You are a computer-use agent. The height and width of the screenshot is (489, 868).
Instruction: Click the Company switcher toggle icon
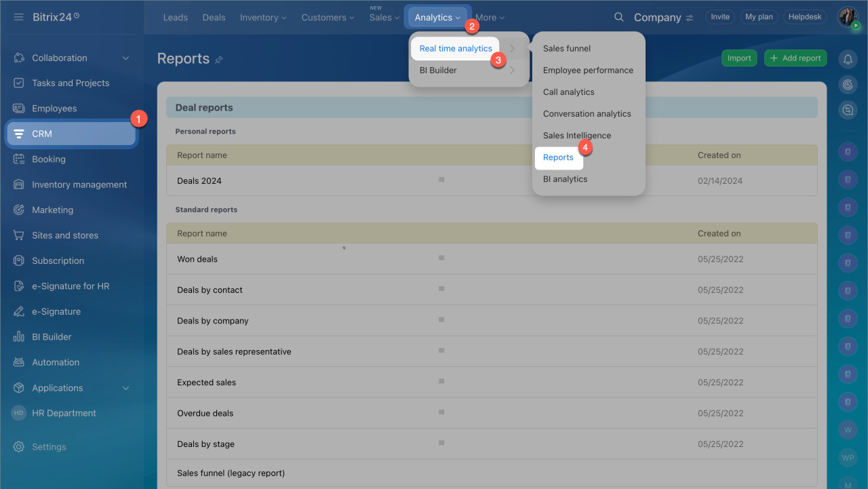click(x=690, y=18)
